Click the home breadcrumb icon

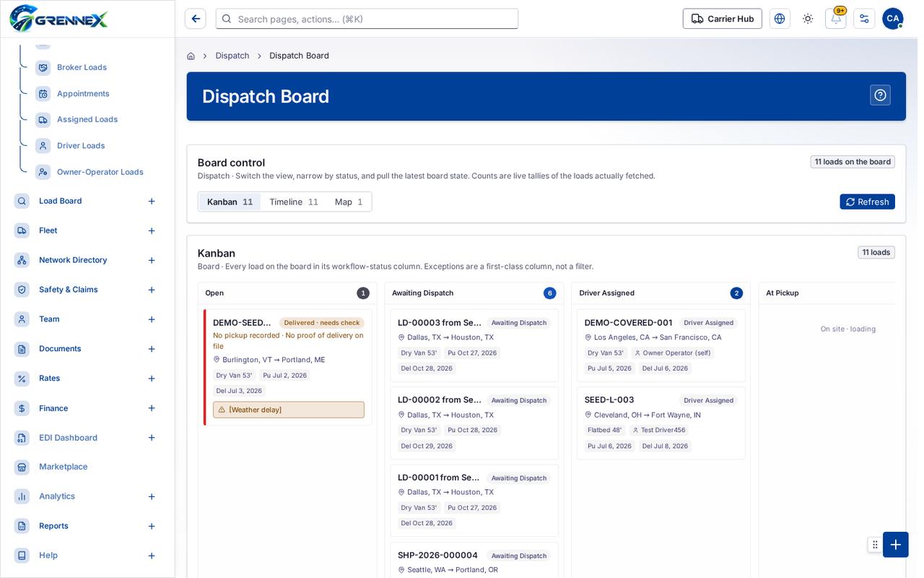191,56
